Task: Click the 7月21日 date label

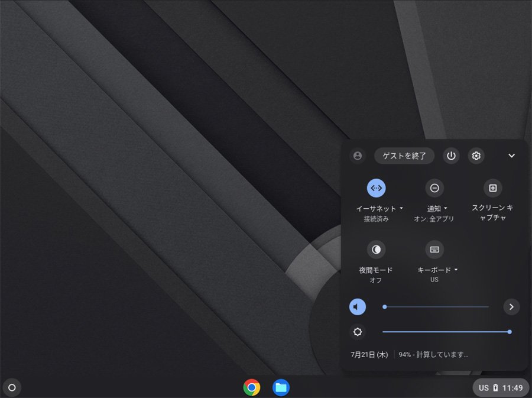Action: pyautogui.click(x=369, y=355)
